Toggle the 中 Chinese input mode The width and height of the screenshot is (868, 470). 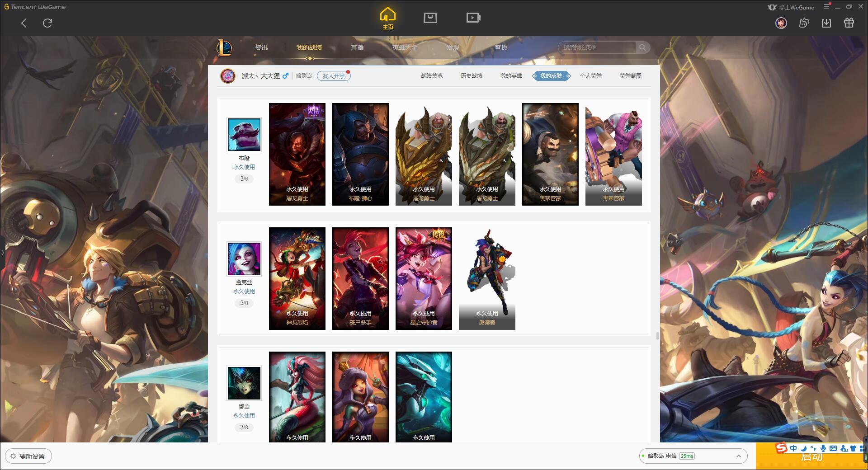click(x=793, y=448)
